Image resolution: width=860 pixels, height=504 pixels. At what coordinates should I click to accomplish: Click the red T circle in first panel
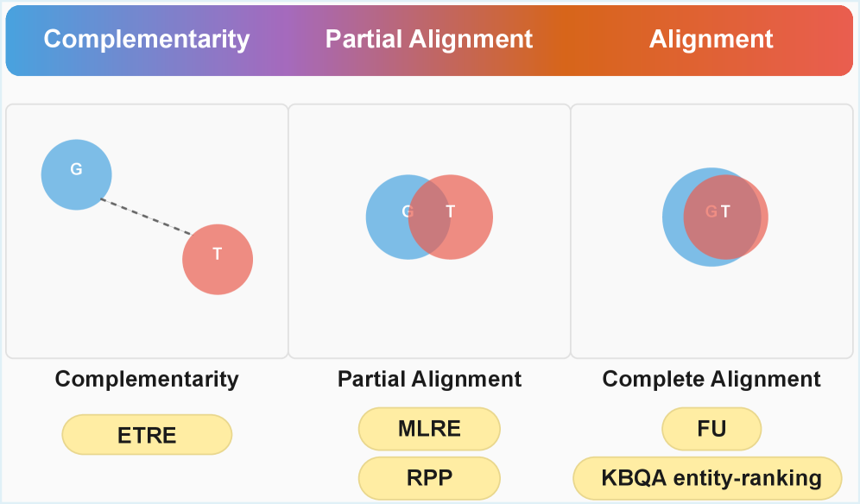pyautogui.click(x=218, y=259)
